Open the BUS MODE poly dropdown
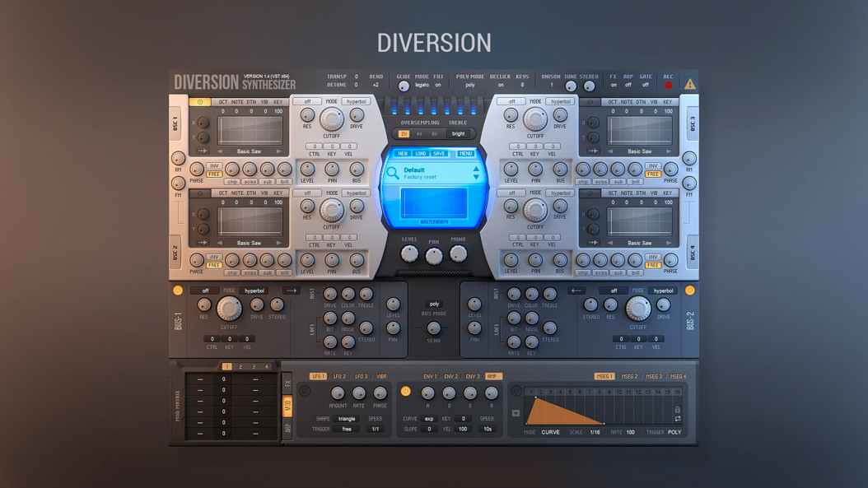Screen dimensions: 868x488 [x=435, y=304]
